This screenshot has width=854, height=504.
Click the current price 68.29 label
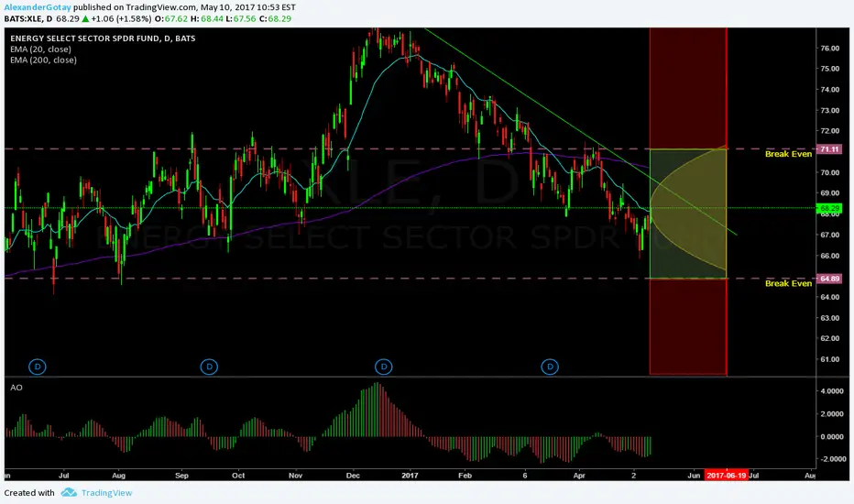coord(829,208)
